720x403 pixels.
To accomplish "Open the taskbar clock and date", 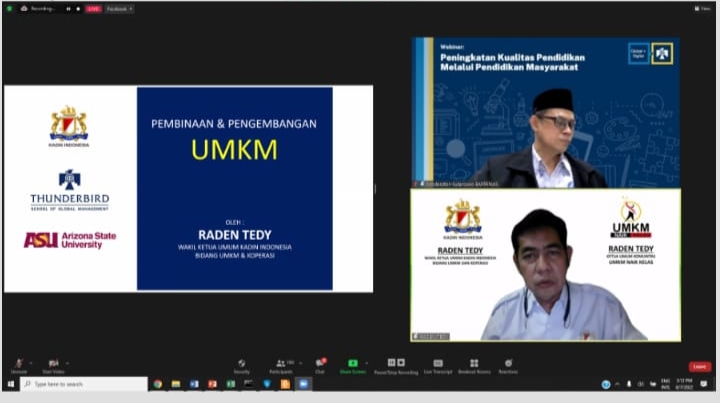I will coord(684,384).
